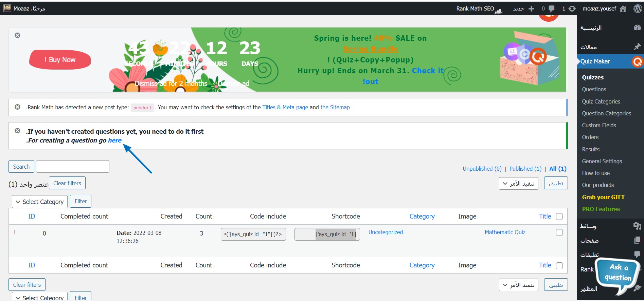Click the تعليقات comments icon in sidebar

[637, 255]
